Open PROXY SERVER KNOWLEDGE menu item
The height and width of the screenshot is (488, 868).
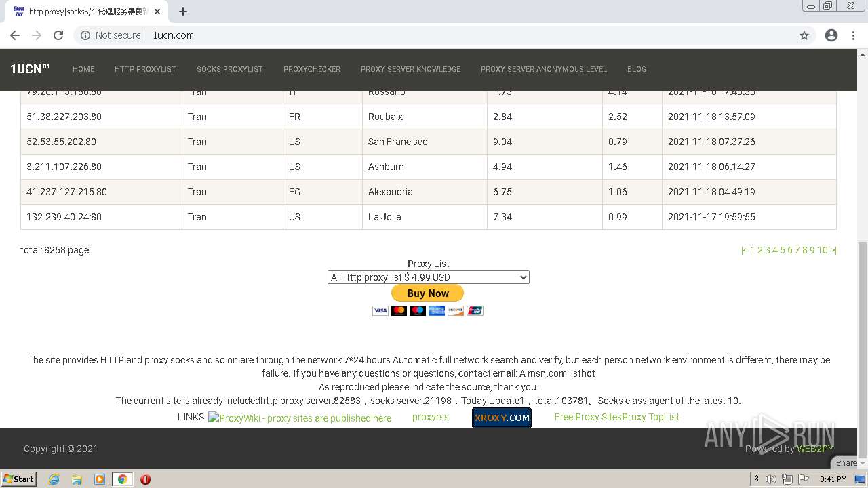(410, 69)
